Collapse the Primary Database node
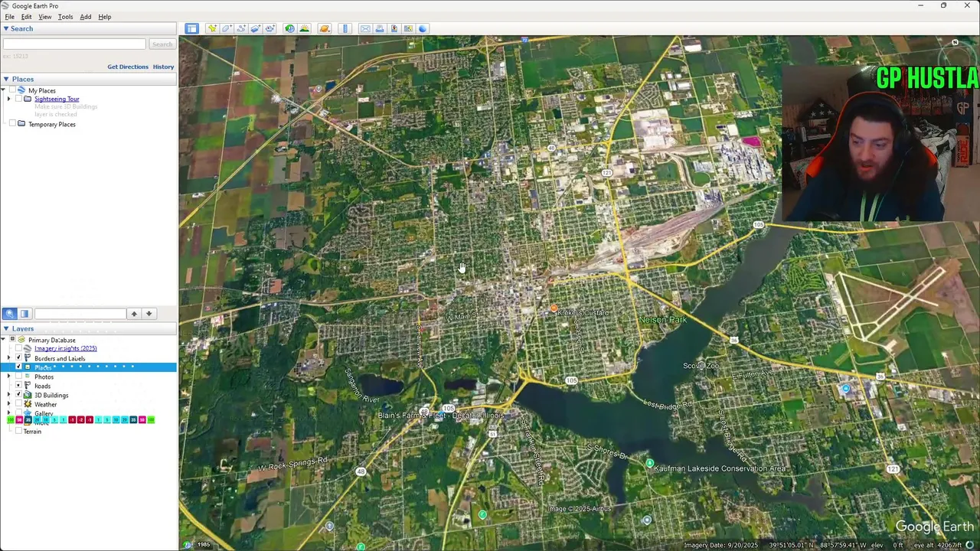980x551 pixels. (x=3, y=339)
